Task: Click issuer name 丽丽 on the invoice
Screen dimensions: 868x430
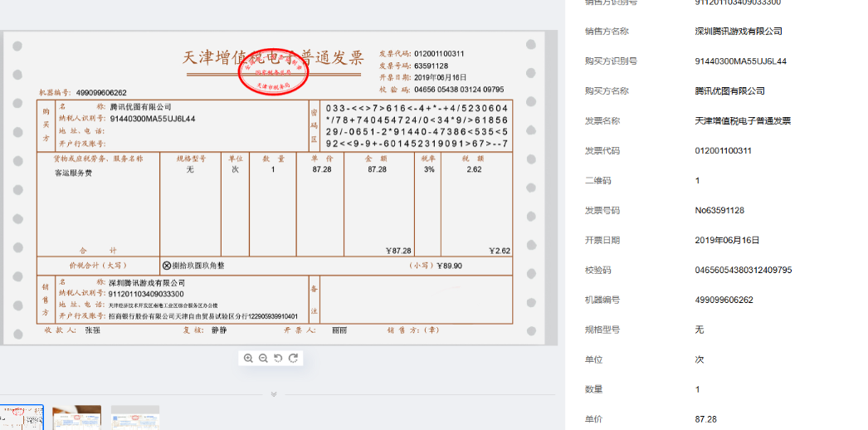Action: [339, 330]
